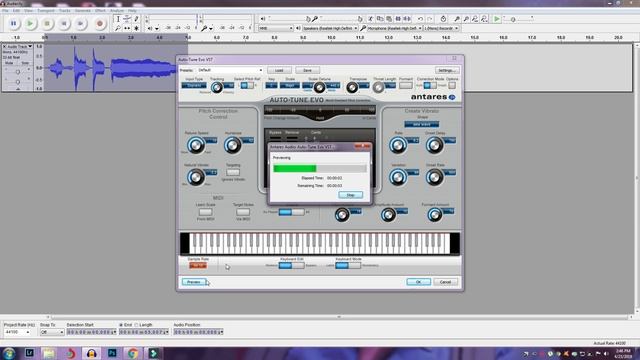Click the Zoom In icon
This screenshot has height=360, width=640.
coord(457,19)
